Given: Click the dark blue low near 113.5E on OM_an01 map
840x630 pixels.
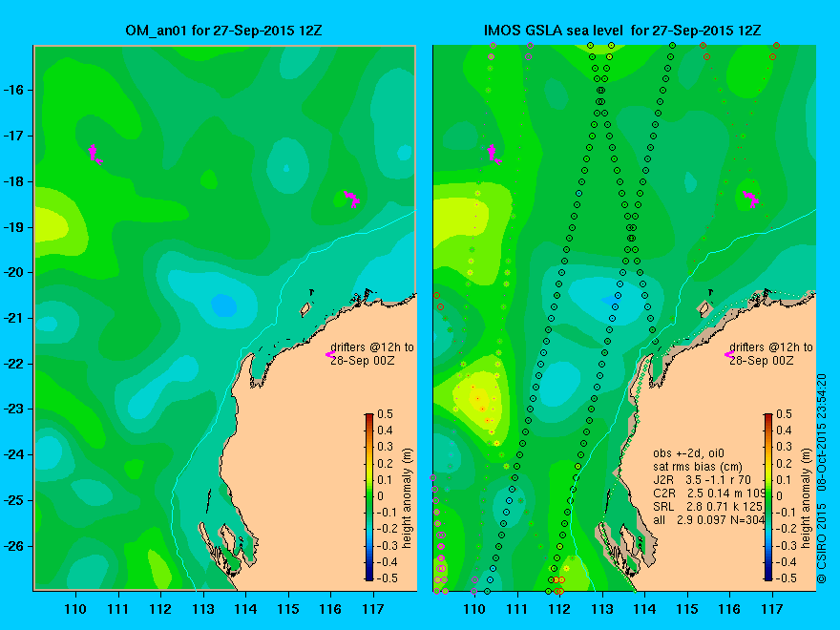Looking at the screenshot, I should click(224, 305).
